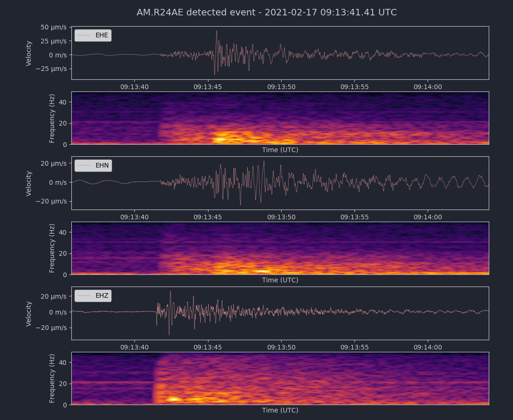Click the 40 tick on the EHZ spectrogram axis
The image size is (513, 420).
tap(63, 363)
